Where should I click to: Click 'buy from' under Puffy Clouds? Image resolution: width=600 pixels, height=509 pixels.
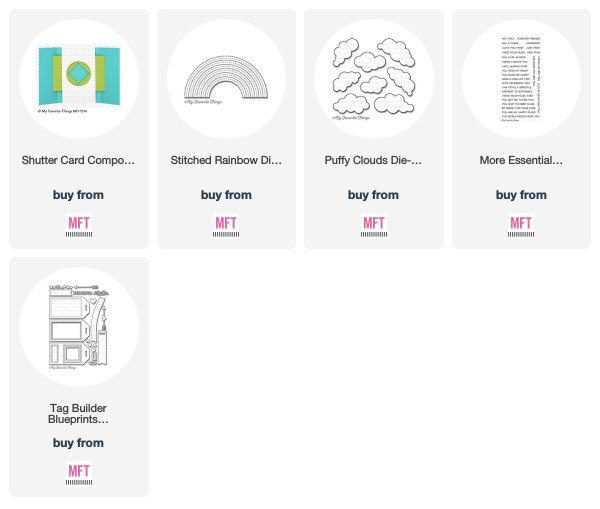pyautogui.click(x=373, y=195)
